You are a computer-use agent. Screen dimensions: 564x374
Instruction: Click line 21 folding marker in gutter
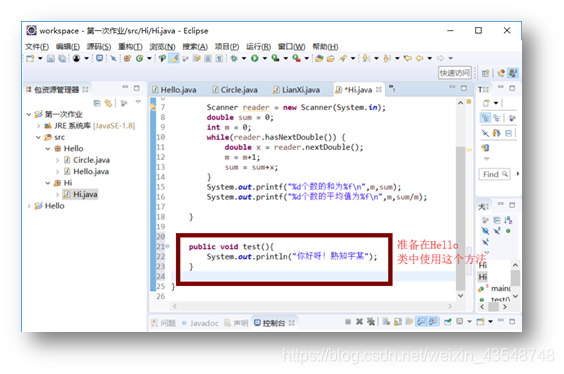pos(168,247)
